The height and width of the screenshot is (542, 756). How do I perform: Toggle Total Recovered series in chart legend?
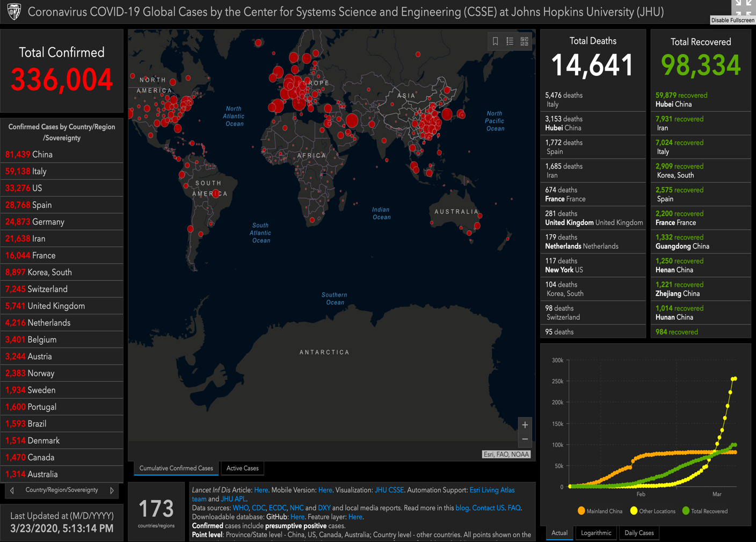[704, 511]
